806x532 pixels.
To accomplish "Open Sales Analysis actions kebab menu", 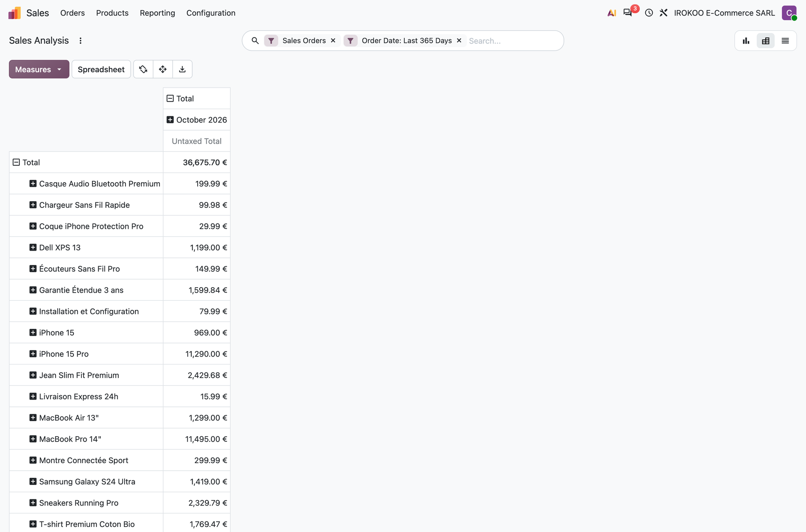I will pyautogui.click(x=81, y=41).
